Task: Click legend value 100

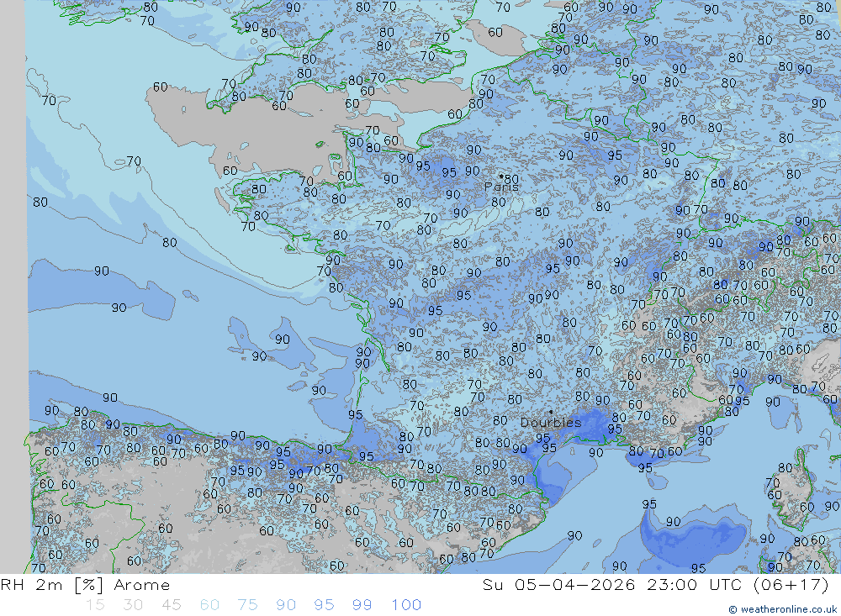Action: coord(406,605)
